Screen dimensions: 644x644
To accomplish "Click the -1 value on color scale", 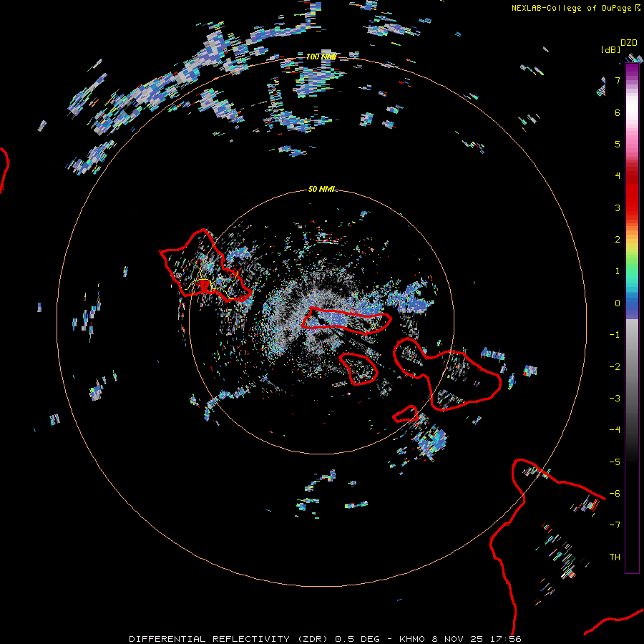I will point(615,335).
